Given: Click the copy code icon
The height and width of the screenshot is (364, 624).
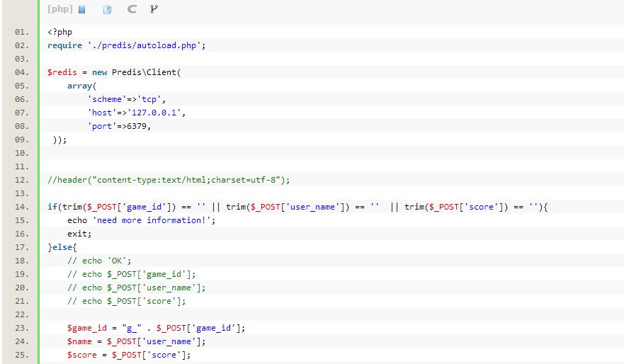Looking at the screenshot, I should 107,10.
